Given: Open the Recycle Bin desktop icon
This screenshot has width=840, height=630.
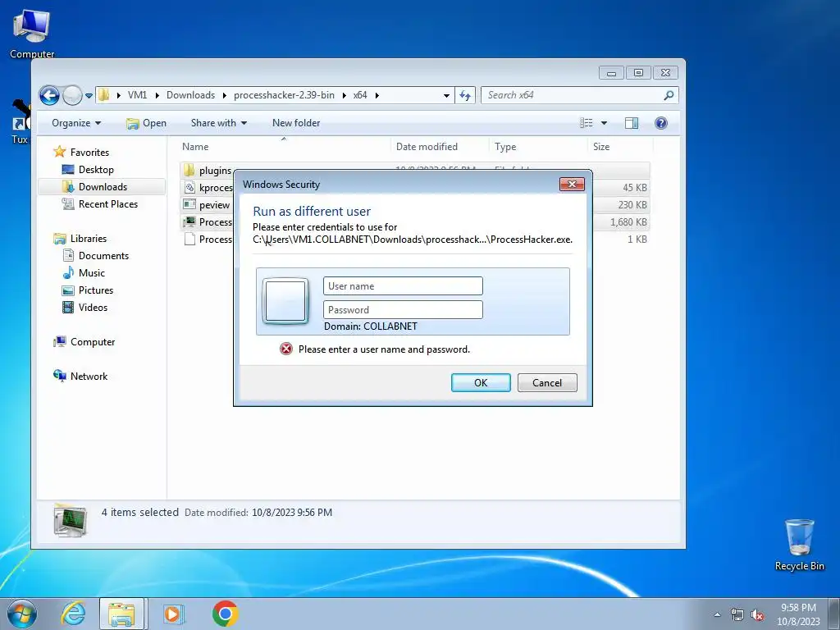Looking at the screenshot, I should click(799, 545).
